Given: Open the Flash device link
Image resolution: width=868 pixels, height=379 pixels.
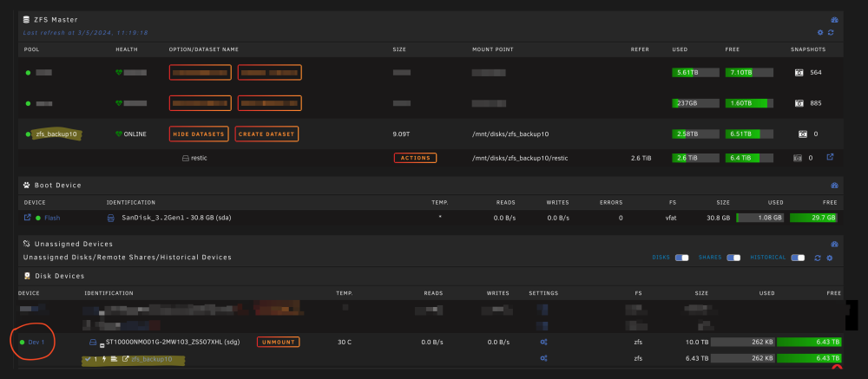Looking at the screenshot, I should tap(52, 218).
